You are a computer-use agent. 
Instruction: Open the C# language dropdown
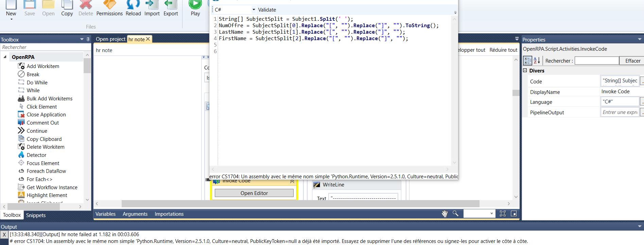pyautogui.click(x=254, y=10)
